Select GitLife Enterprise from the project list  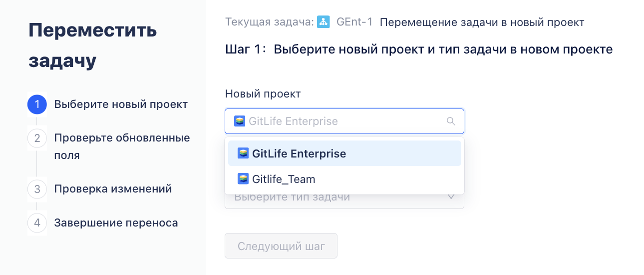tap(344, 153)
